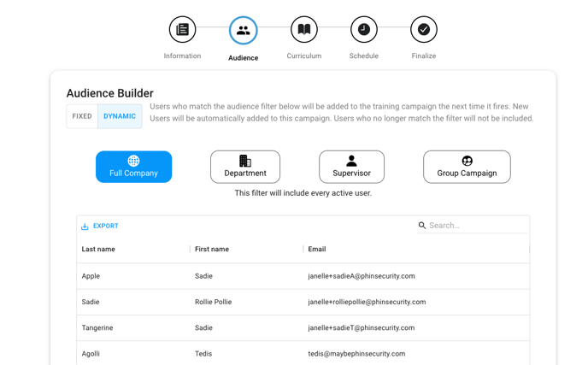Click the EXPORT link
The height and width of the screenshot is (365, 588).
point(106,226)
